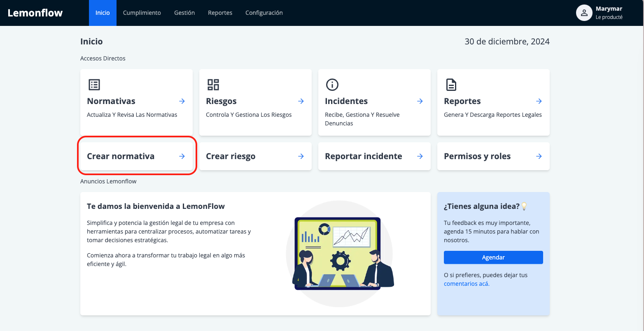Go to the Reportes navigation item
644x331 pixels.
click(x=220, y=13)
